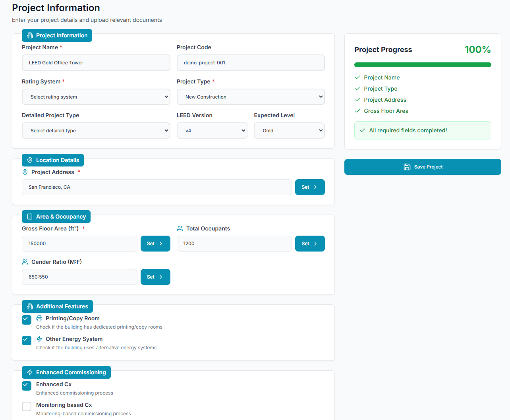Uncheck the Printing/Copy Room checkbox
Viewport: 510px width, 420px height.
(x=27, y=319)
